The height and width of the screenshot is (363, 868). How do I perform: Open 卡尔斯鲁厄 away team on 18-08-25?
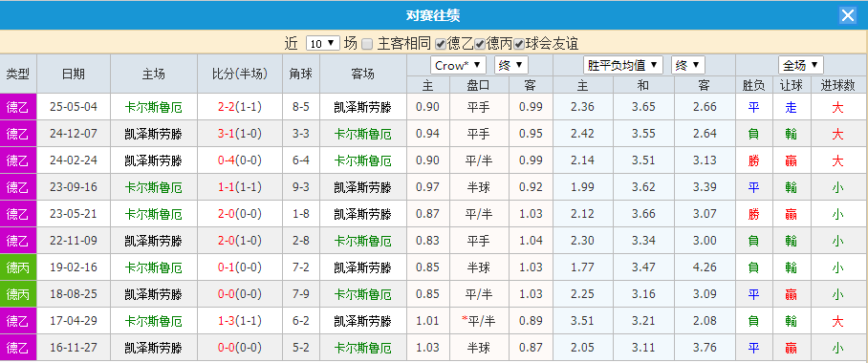pos(362,294)
